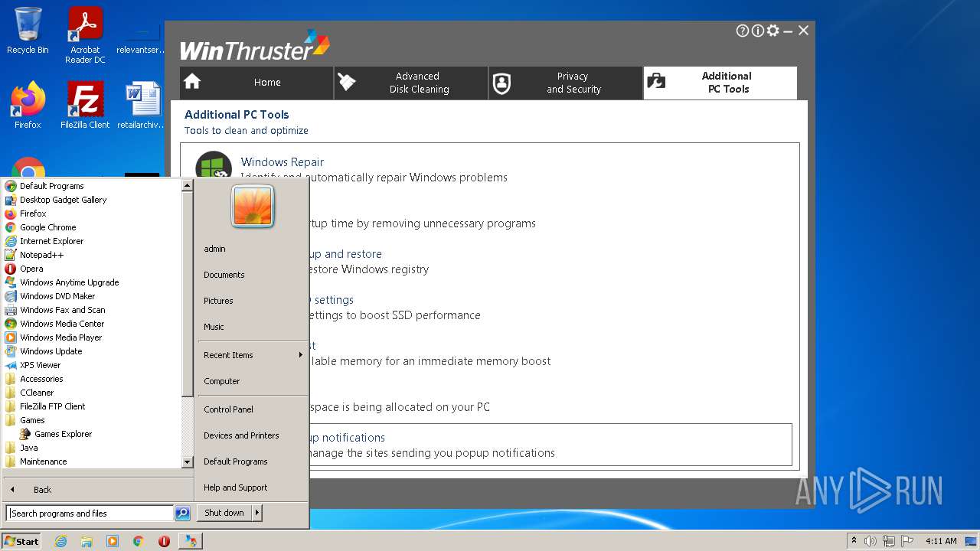Open Chrome taskbar icon

click(138, 541)
